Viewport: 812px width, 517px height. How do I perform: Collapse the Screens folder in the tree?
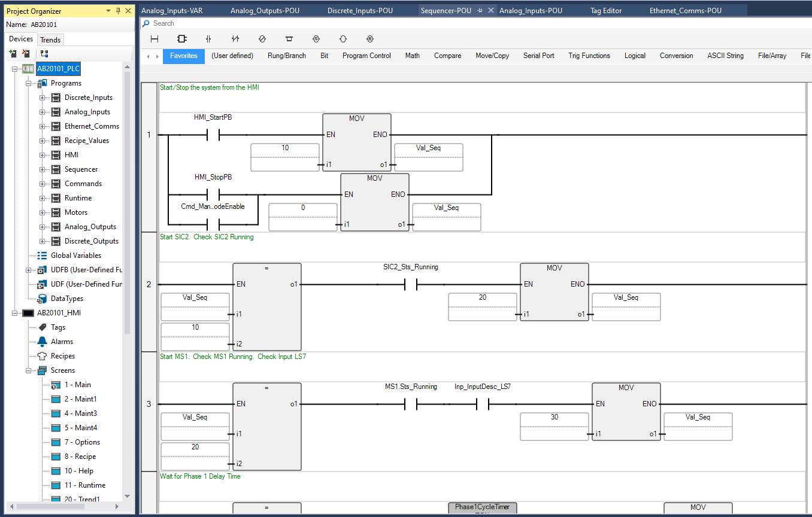point(28,370)
